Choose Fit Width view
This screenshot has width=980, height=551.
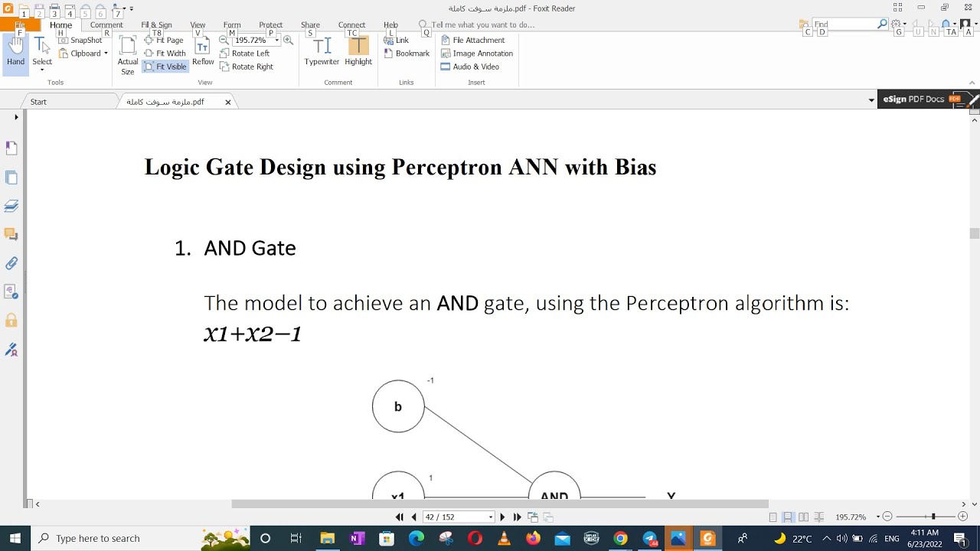(165, 54)
